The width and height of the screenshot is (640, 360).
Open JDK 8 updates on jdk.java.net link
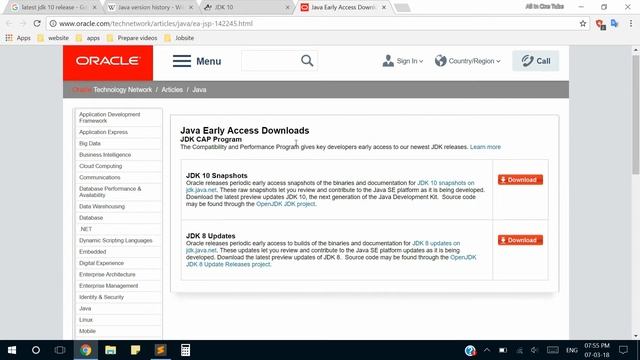(436, 243)
